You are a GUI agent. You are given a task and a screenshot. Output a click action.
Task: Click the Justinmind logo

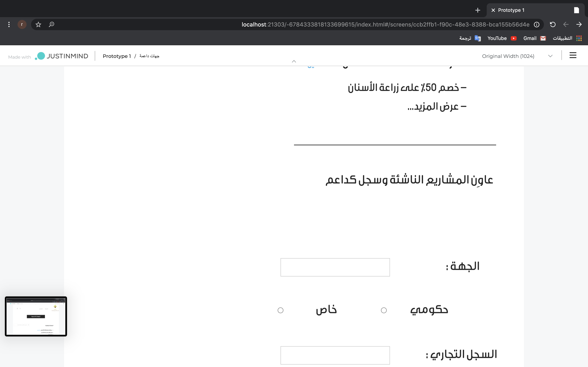click(x=62, y=56)
